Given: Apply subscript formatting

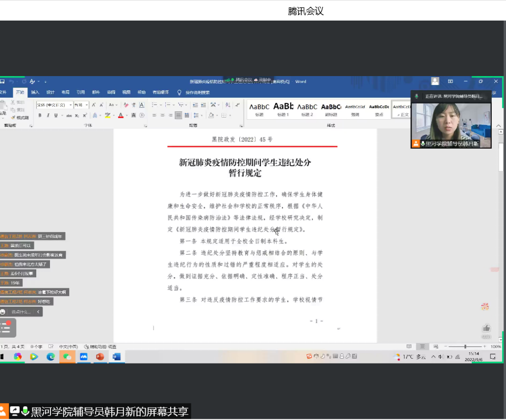Looking at the screenshot, I should click(x=77, y=116).
